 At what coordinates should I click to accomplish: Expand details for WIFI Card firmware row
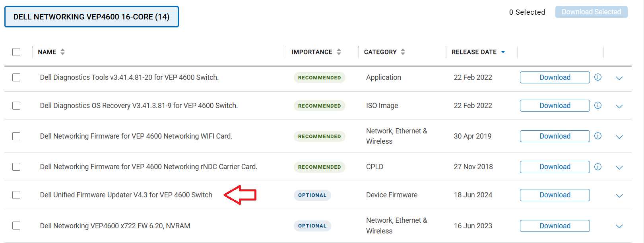coord(619,137)
